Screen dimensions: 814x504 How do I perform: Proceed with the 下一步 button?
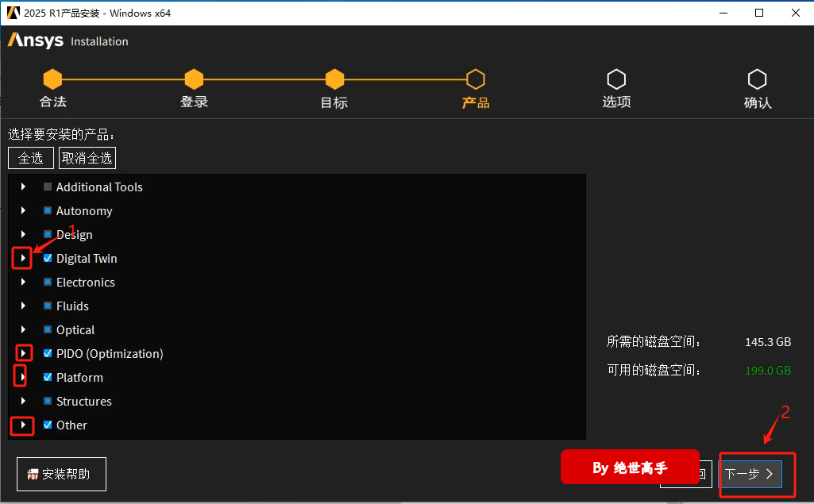(750, 474)
